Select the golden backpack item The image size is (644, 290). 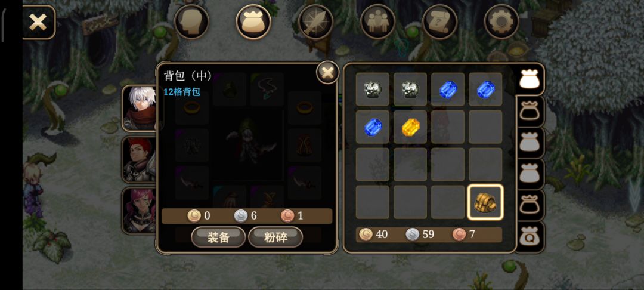click(x=485, y=202)
